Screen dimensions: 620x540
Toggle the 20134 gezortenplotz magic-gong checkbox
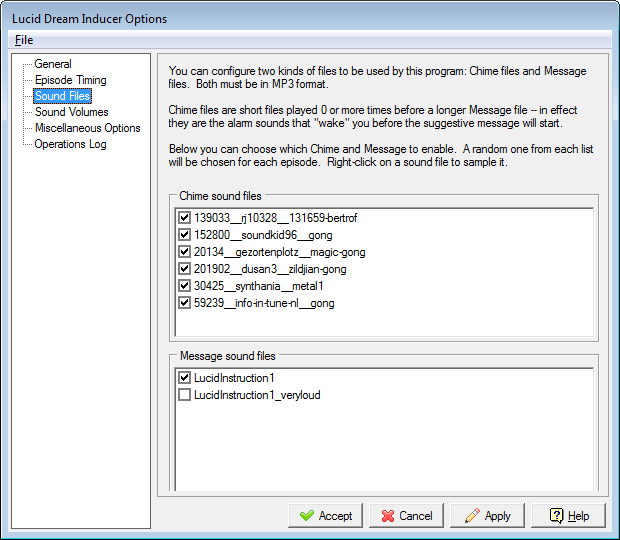click(x=184, y=251)
